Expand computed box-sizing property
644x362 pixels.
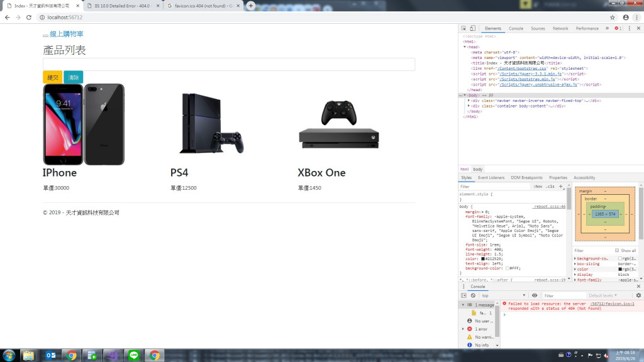pyautogui.click(x=575, y=264)
